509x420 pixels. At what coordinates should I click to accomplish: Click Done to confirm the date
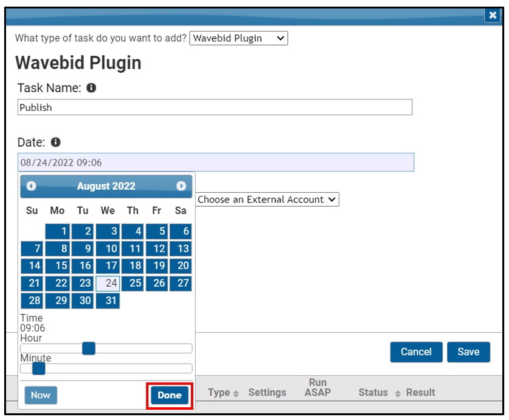pyautogui.click(x=170, y=395)
